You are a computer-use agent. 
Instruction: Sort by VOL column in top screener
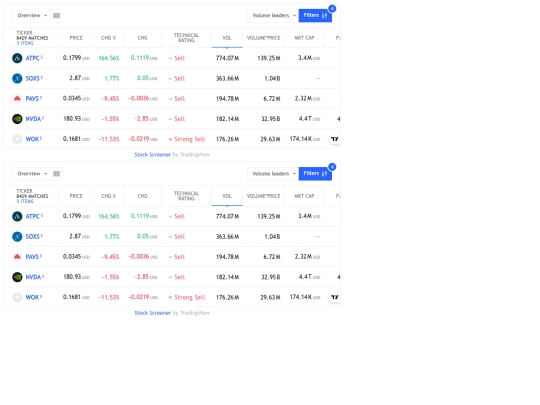coord(227,38)
